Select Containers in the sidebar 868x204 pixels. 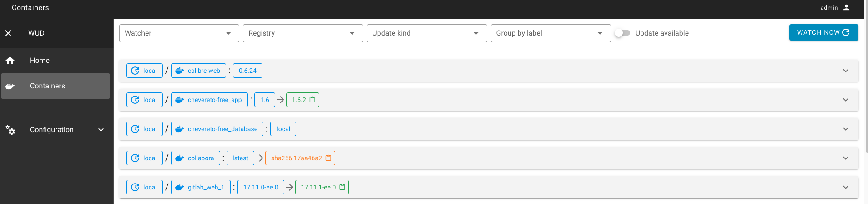coord(56,86)
